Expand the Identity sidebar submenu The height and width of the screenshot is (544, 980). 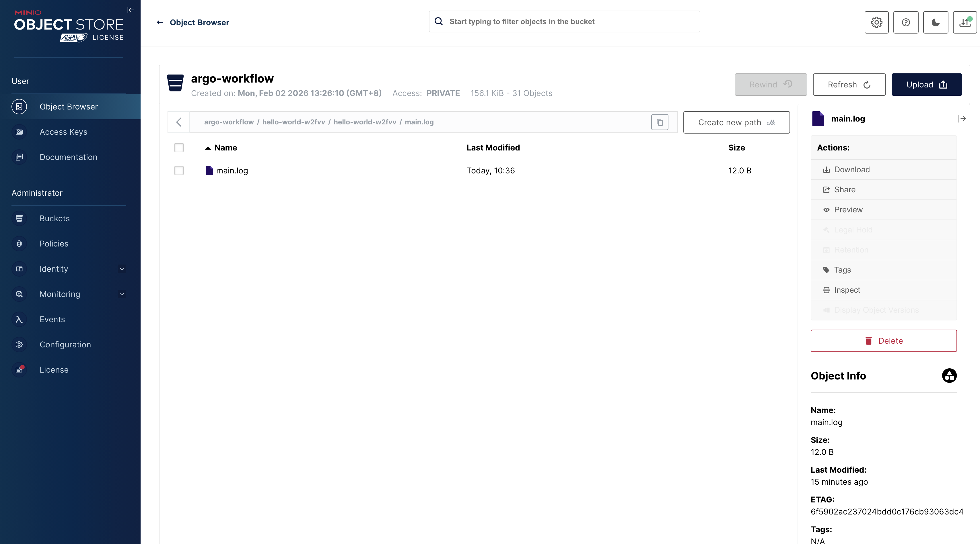pyautogui.click(x=122, y=269)
